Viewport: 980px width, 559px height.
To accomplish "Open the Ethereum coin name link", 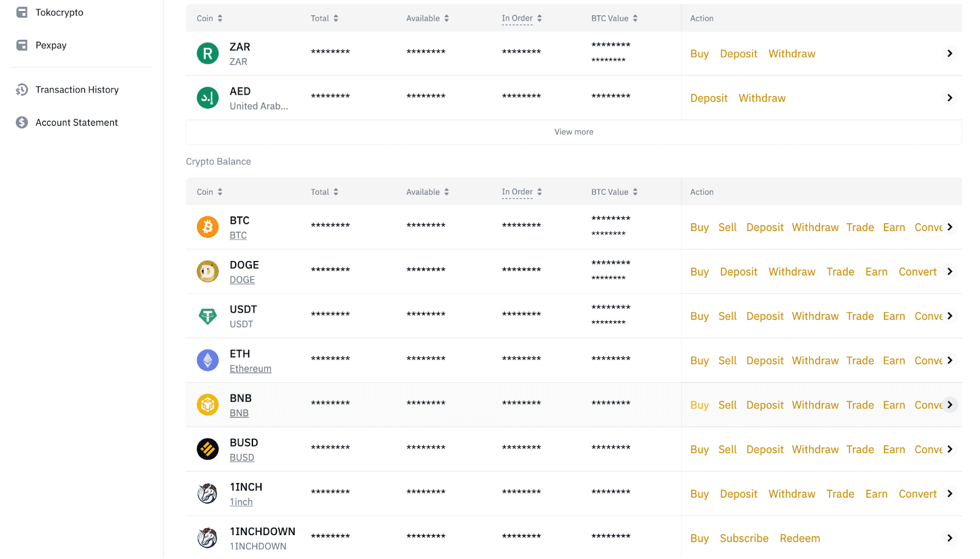I will pyautogui.click(x=251, y=368).
